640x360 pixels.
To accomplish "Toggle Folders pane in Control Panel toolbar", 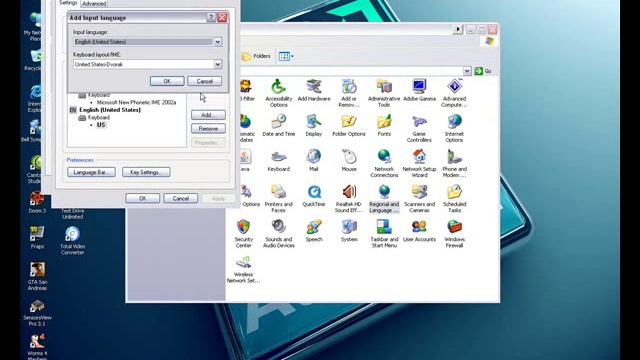I will tap(256, 56).
